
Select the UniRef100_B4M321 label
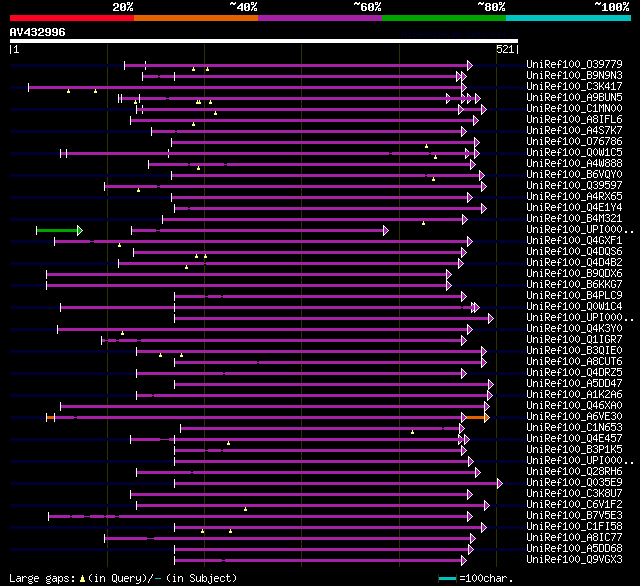tap(574, 218)
